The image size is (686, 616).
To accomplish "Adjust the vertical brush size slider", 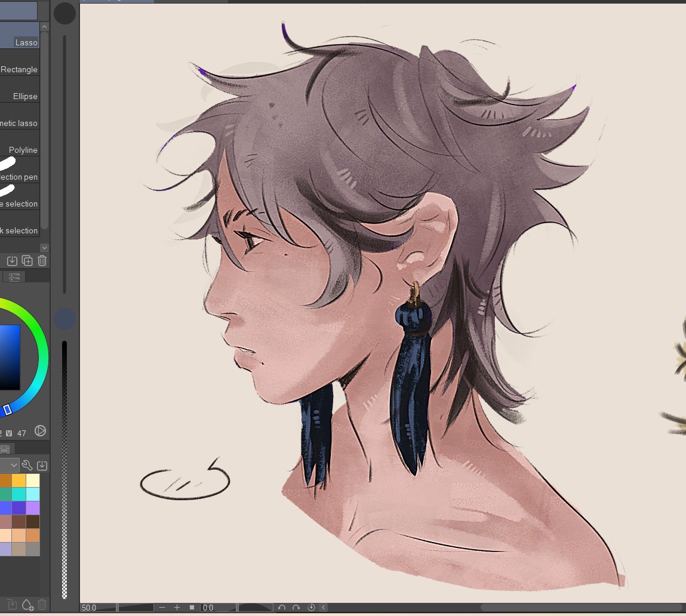I will (64, 164).
